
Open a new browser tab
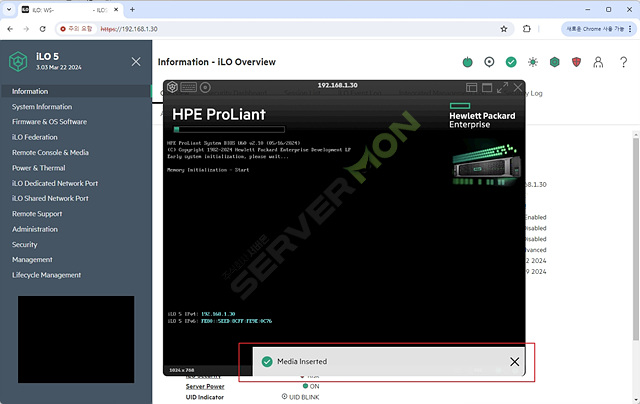click(x=132, y=9)
